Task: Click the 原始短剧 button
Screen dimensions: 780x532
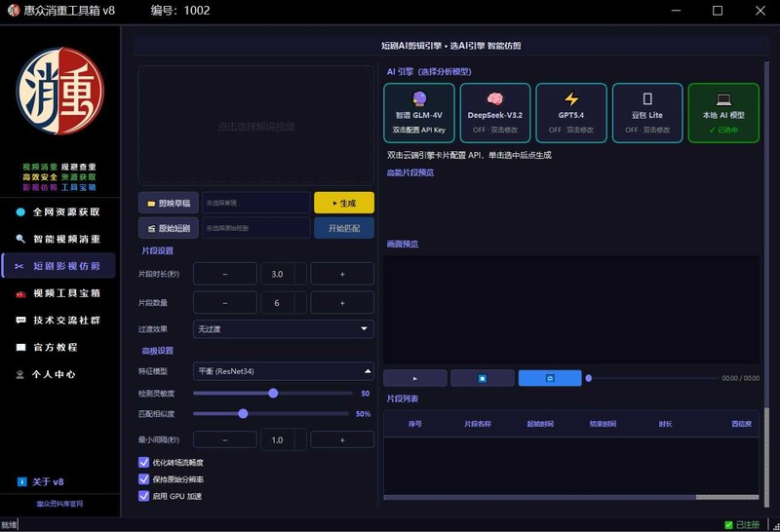Action: [168, 228]
